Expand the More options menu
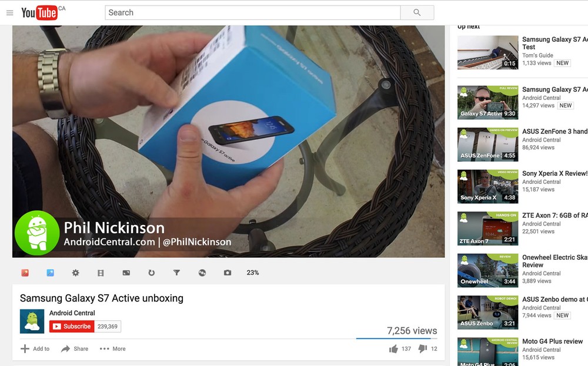Image resolution: width=588 pixels, height=366 pixels. 112,349
